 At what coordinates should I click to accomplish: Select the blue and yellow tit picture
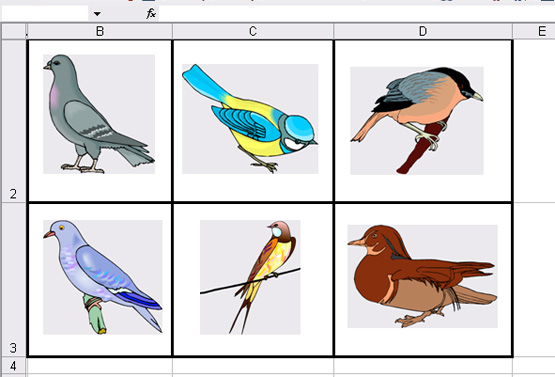250,119
